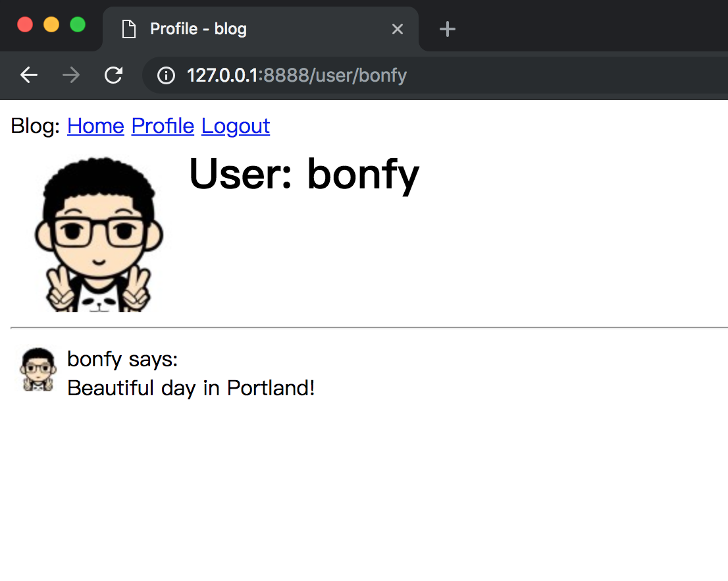Open the Profile link
Image resolution: width=728 pixels, height=581 pixels.
pyautogui.click(x=163, y=126)
